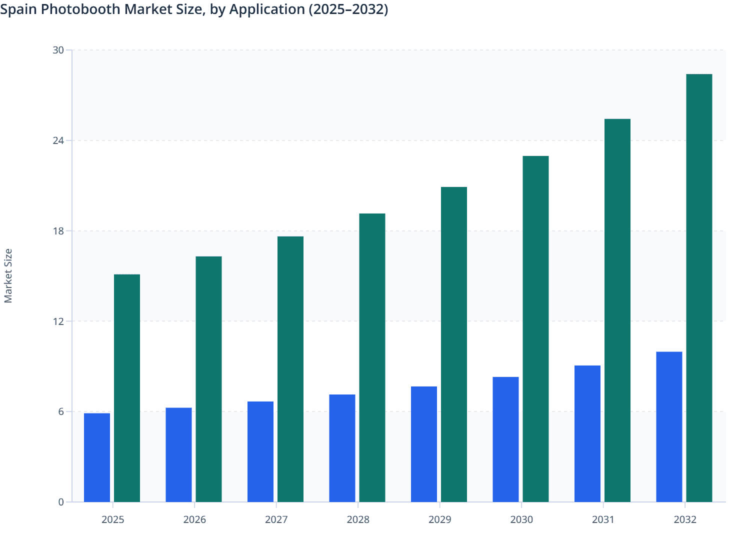Click the 0 value on the y-axis
This screenshot has height=560, width=754.
point(61,501)
